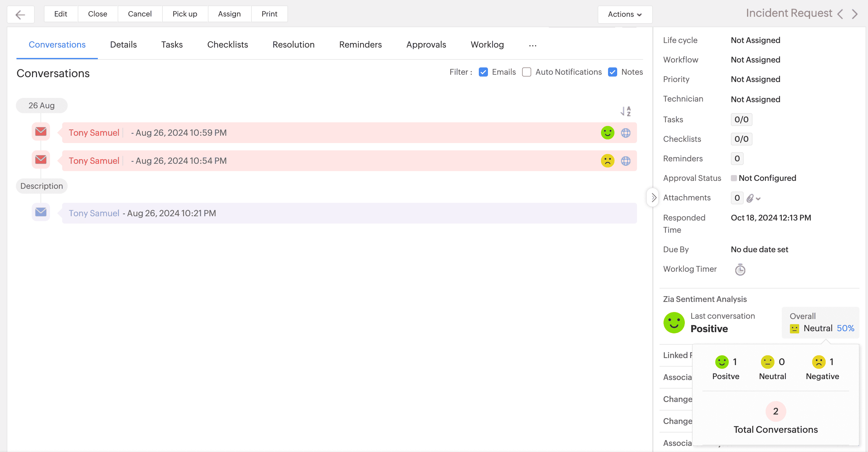This screenshot has height=452, width=868.
Task: Show more tabs via ellipsis
Action: click(532, 45)
